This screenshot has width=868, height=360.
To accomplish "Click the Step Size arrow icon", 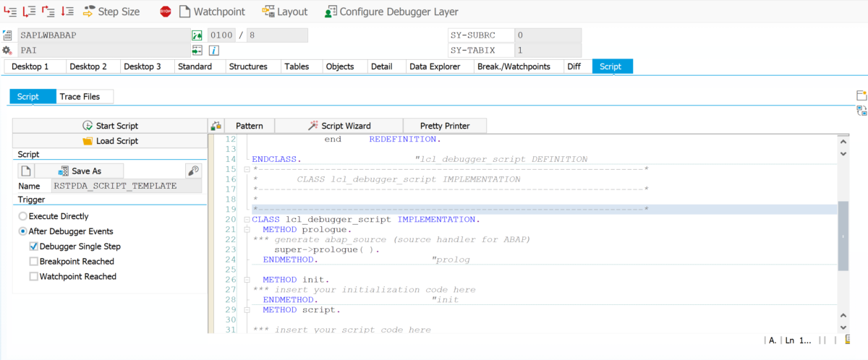I will (x=89, y=12).
